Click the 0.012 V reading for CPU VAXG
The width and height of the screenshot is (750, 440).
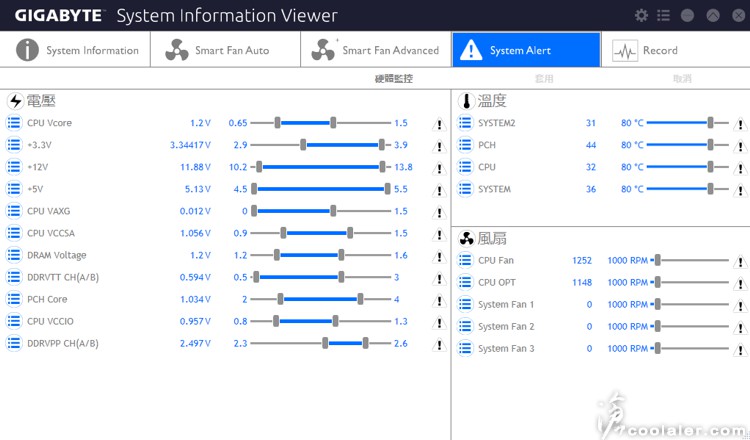195,211
